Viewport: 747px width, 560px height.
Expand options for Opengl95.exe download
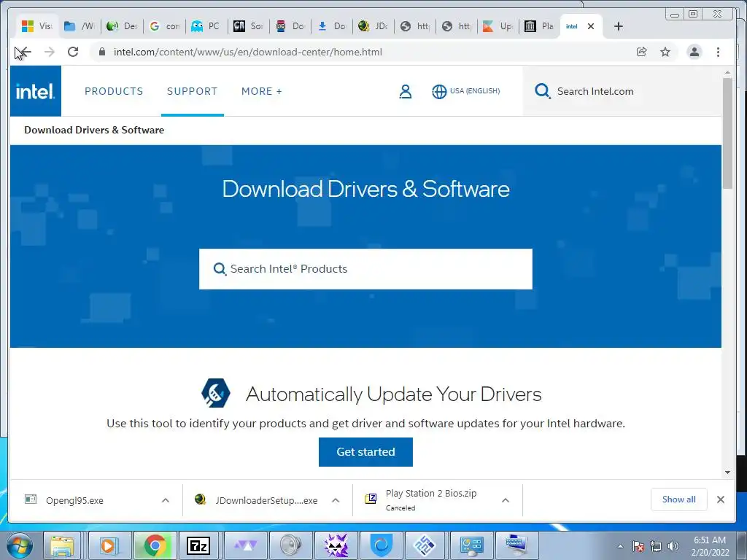[166, 500]
